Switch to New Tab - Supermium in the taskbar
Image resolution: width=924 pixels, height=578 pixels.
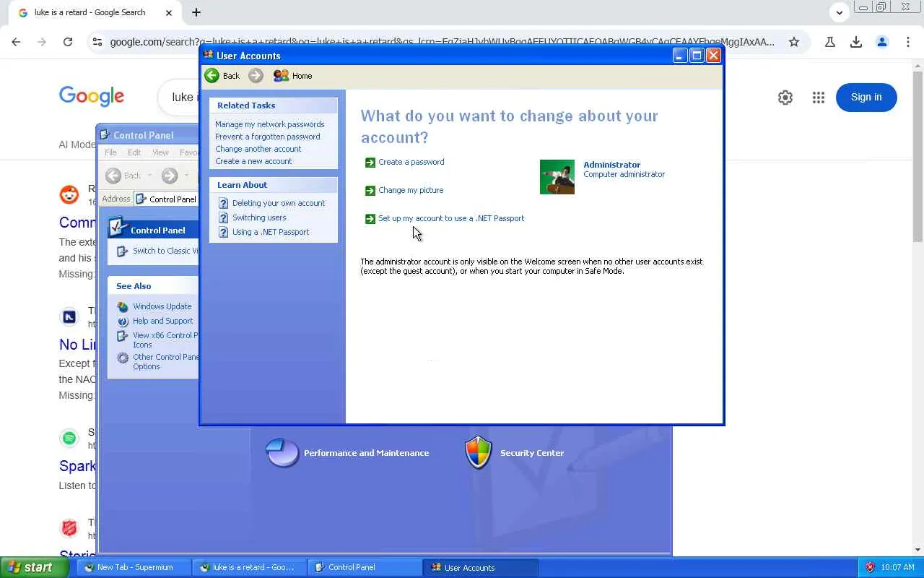(x=134, y=568)
